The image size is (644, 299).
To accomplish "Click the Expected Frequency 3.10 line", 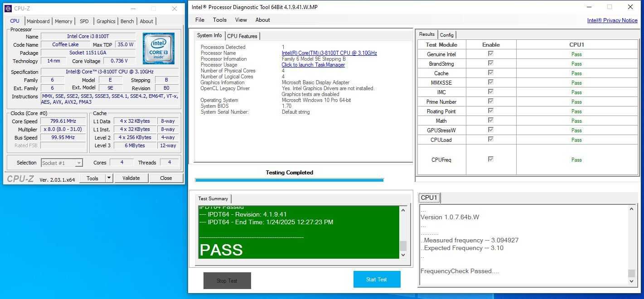I will [x=462, y=248].
